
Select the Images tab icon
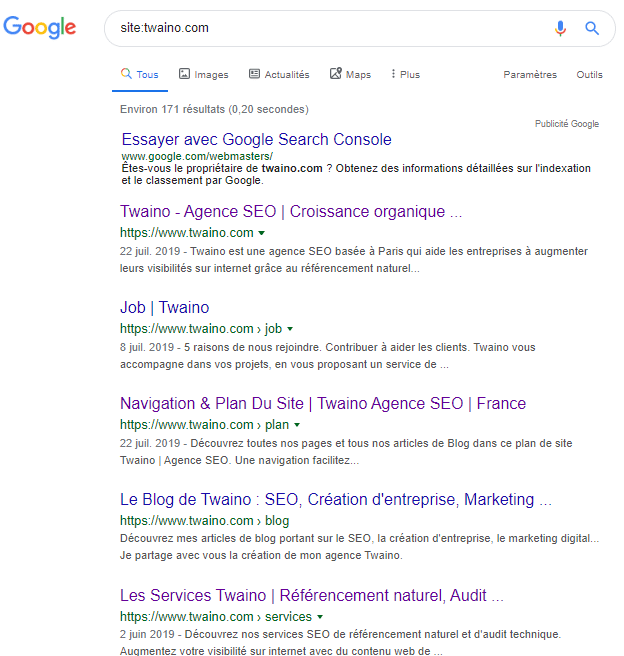[x=184, y=74]
